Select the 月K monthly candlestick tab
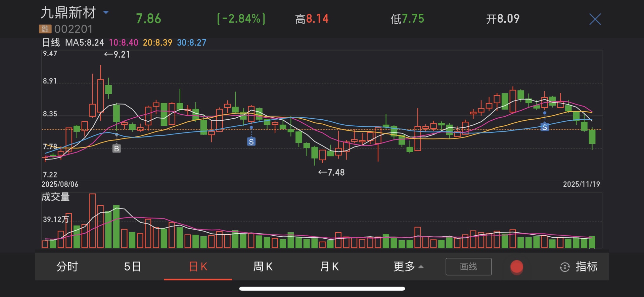Image resolution: width=644 pixels, height=297 pixels. click(329, 266)
